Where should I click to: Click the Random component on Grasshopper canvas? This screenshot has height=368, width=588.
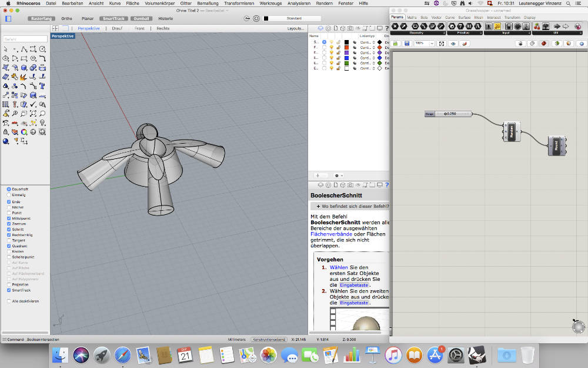pos(512,132)
